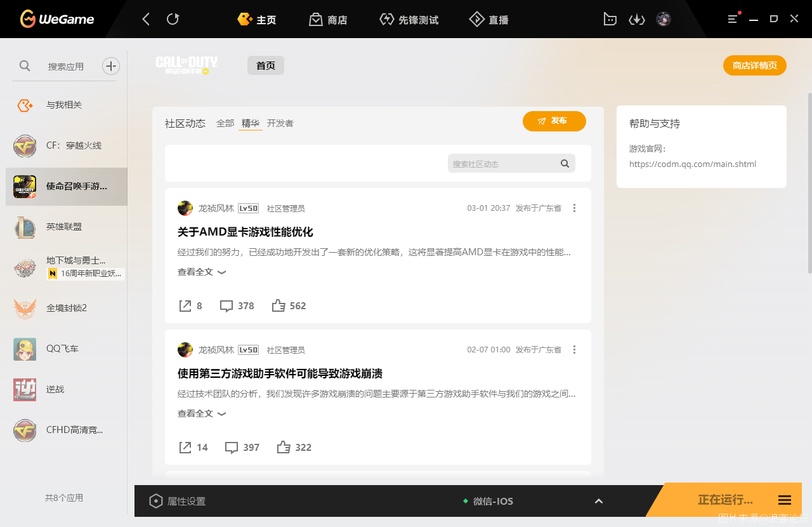Click 帮助与支持 help heading

[x=655, y=124]
